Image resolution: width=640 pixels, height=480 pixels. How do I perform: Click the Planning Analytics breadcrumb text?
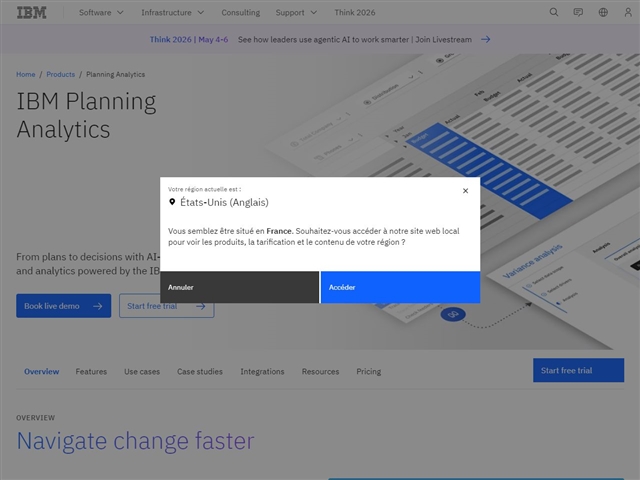pos(116,74)
